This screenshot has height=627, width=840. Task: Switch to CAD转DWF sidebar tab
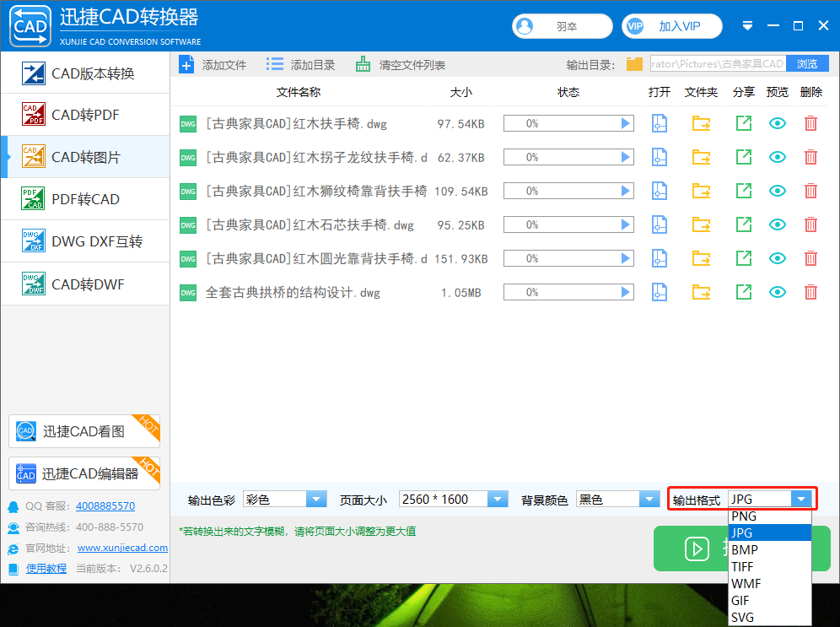point(86,284)
